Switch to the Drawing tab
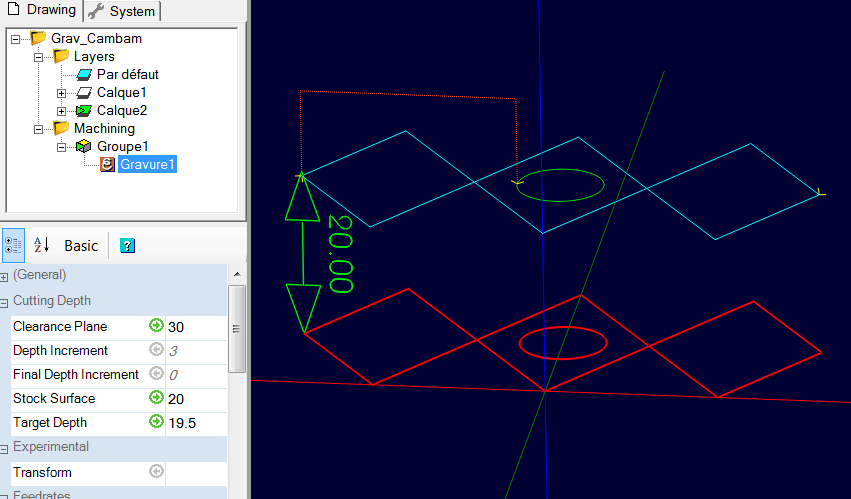 click(x=41, y=10)
